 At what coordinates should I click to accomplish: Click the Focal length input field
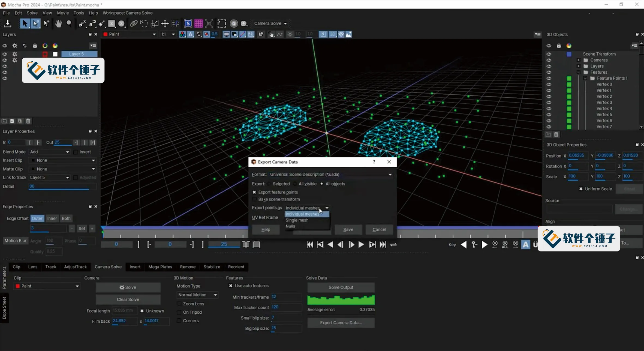tap(124, 311)
